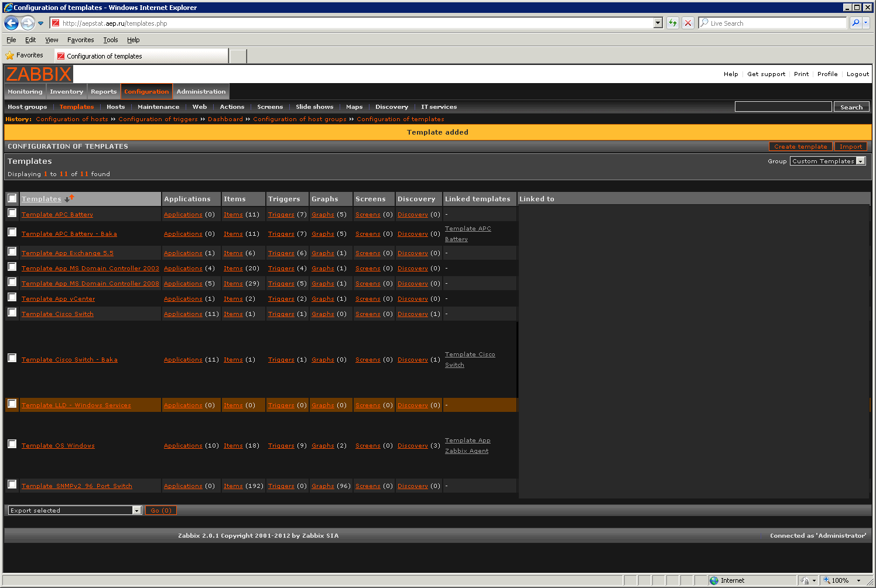Click the Refresh page icon
Screen dimensions: 876x588
673,23
